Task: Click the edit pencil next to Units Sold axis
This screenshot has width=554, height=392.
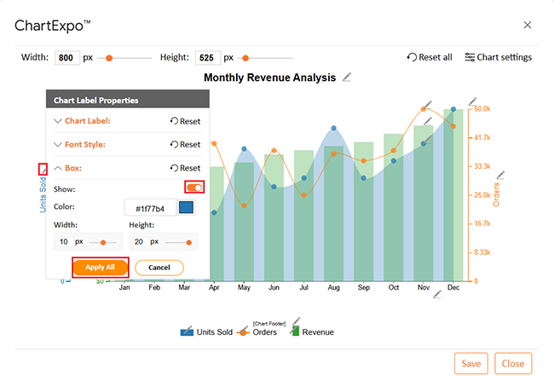Action: click(43, 170)
